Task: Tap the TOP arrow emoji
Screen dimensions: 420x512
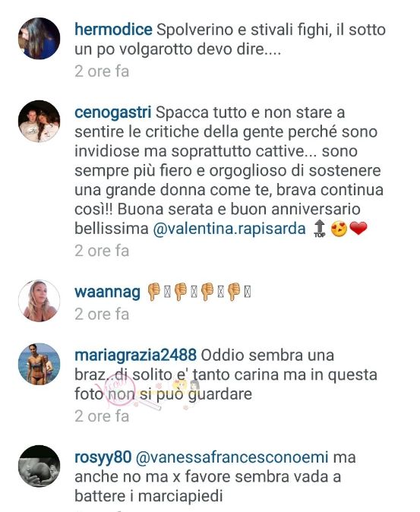Action: point(320,229)
